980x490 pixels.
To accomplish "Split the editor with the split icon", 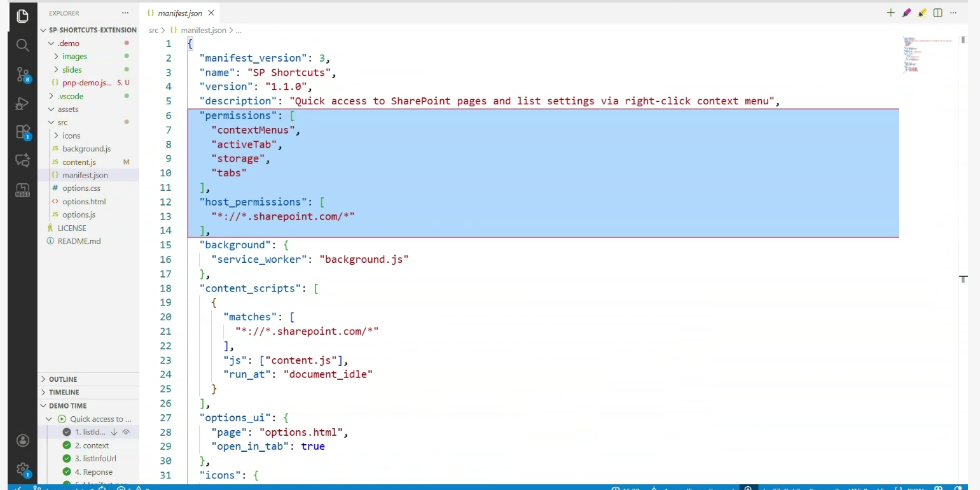I will (x=937, y=13).
